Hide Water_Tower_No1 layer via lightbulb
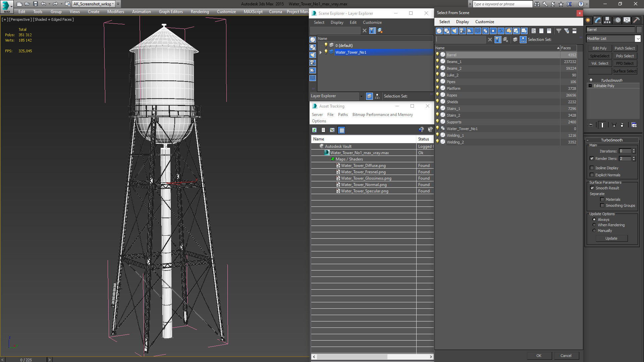644x362 pixels. [x=326, y=52]
